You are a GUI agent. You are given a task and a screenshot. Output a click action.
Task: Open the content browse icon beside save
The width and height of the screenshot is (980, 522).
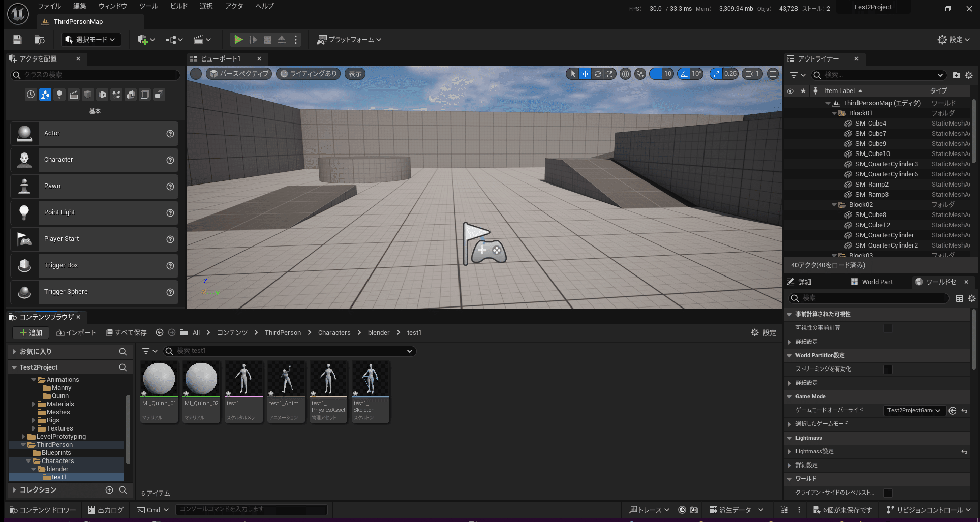pyautogui.click(x=39, y=40)
